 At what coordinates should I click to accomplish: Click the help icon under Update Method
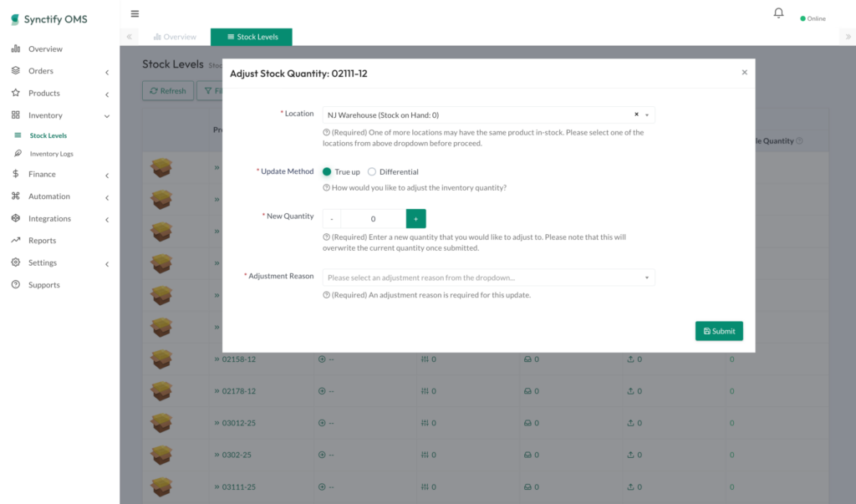pos(327,187)
